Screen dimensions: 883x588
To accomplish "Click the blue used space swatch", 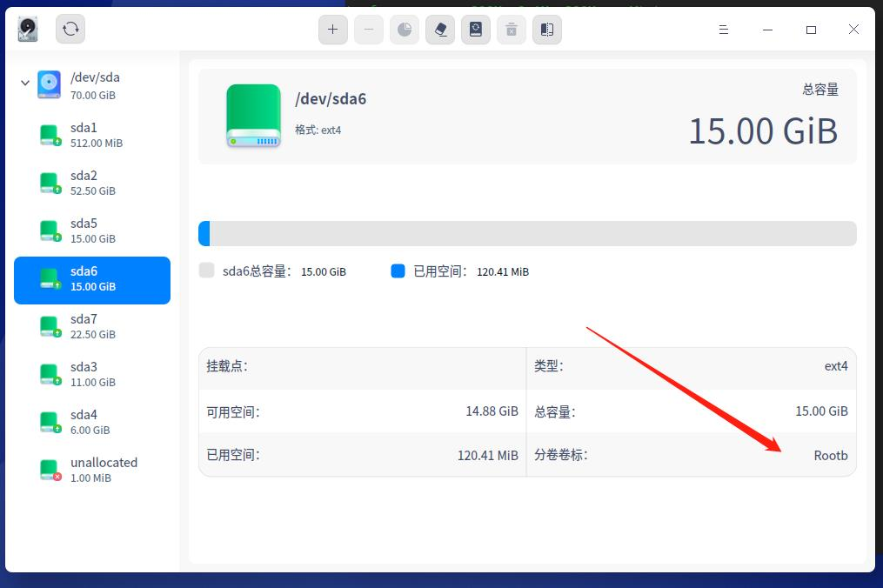I will [398, 271].
